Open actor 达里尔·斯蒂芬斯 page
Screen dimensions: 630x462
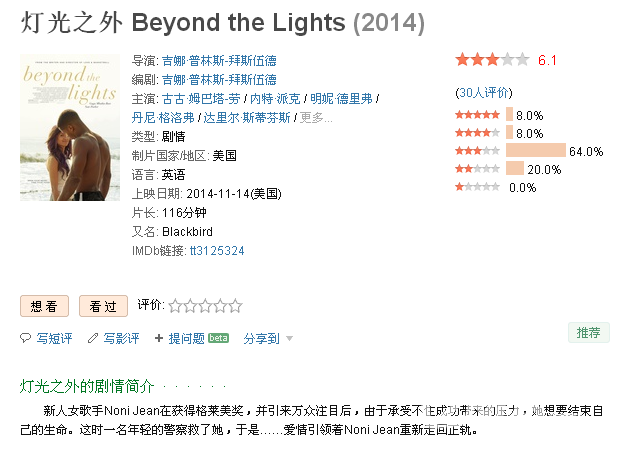click(x=247, y=118)
